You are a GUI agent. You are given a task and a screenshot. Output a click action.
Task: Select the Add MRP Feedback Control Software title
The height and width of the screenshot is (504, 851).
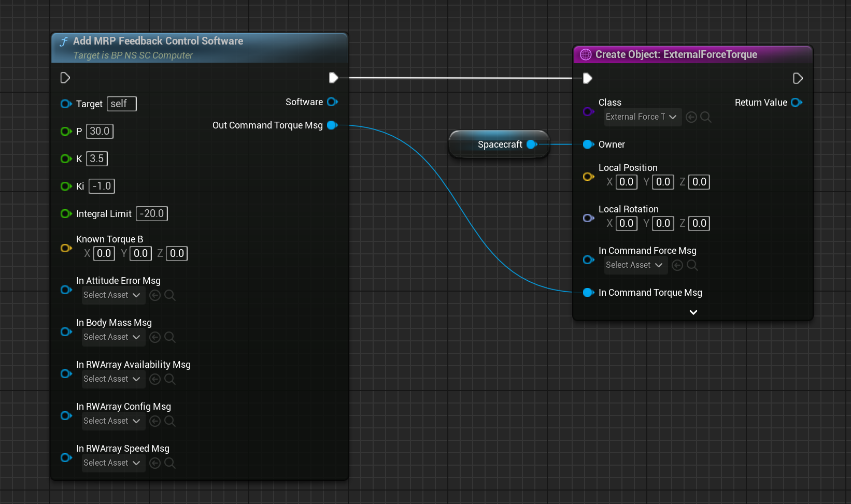pos(158,41)
